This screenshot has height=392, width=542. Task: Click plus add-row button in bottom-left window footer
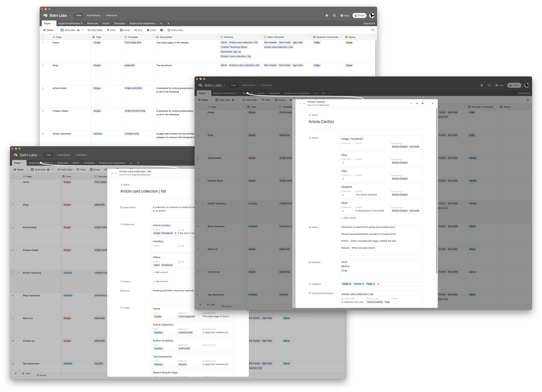(16, 373)
